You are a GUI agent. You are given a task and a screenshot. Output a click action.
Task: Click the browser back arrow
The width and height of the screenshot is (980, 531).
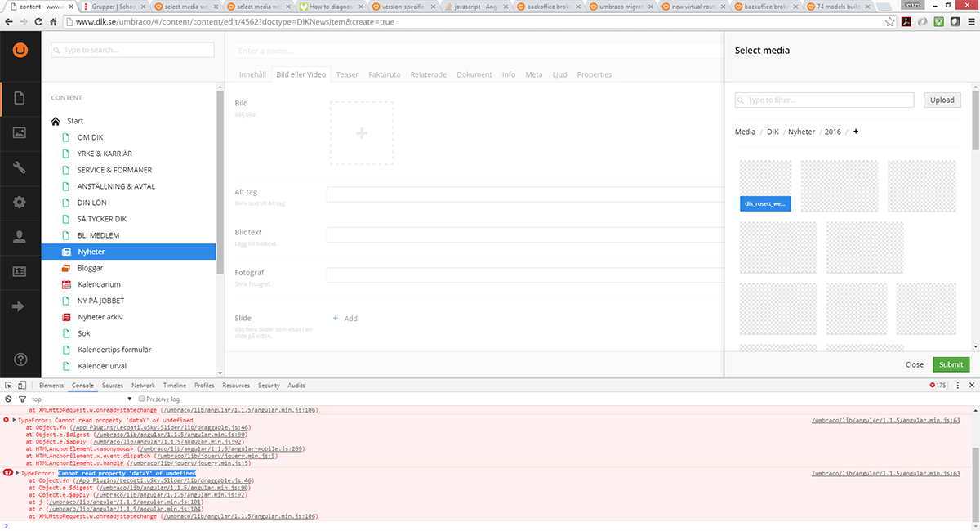pyautogui.click(x=10, y=22)
